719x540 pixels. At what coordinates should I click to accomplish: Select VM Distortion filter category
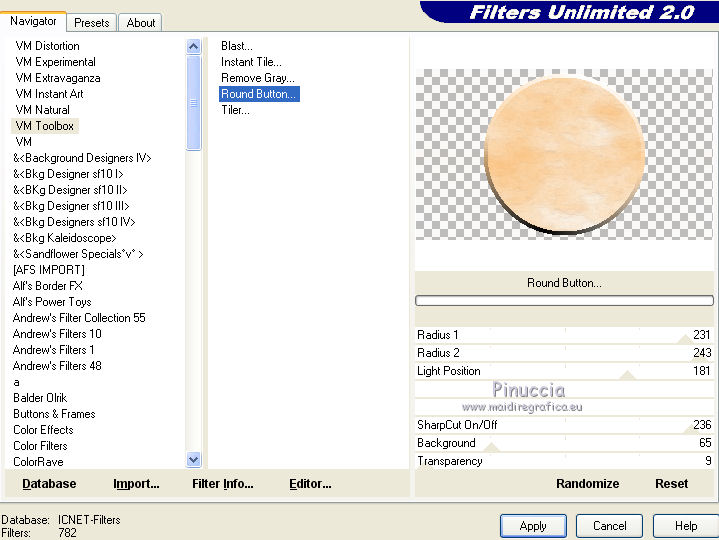(x=48, y=46)
